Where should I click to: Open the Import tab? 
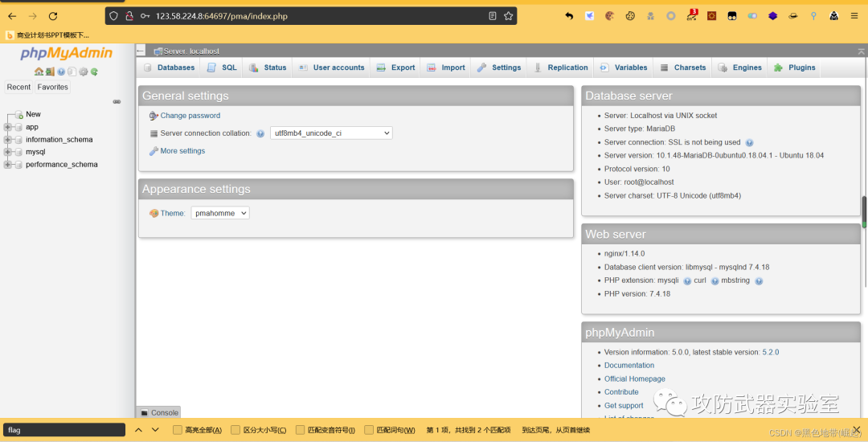[x=446, y=68]
